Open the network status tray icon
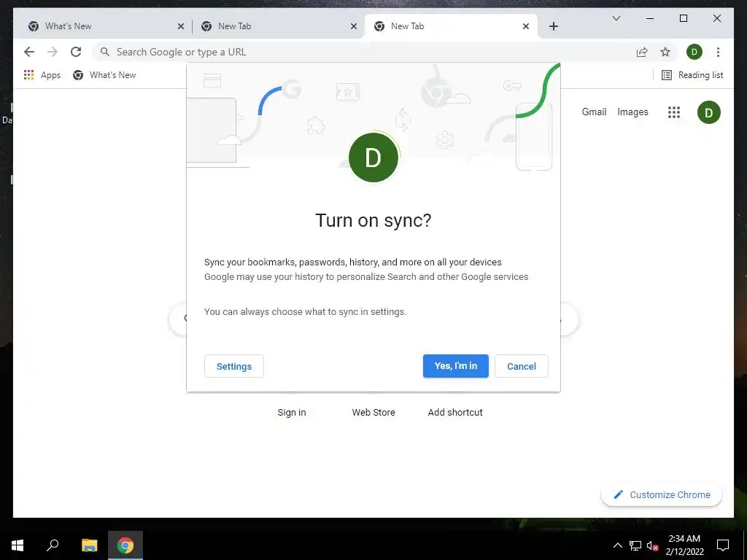Viewport: 747px width, 560px height. click(635, 545)
